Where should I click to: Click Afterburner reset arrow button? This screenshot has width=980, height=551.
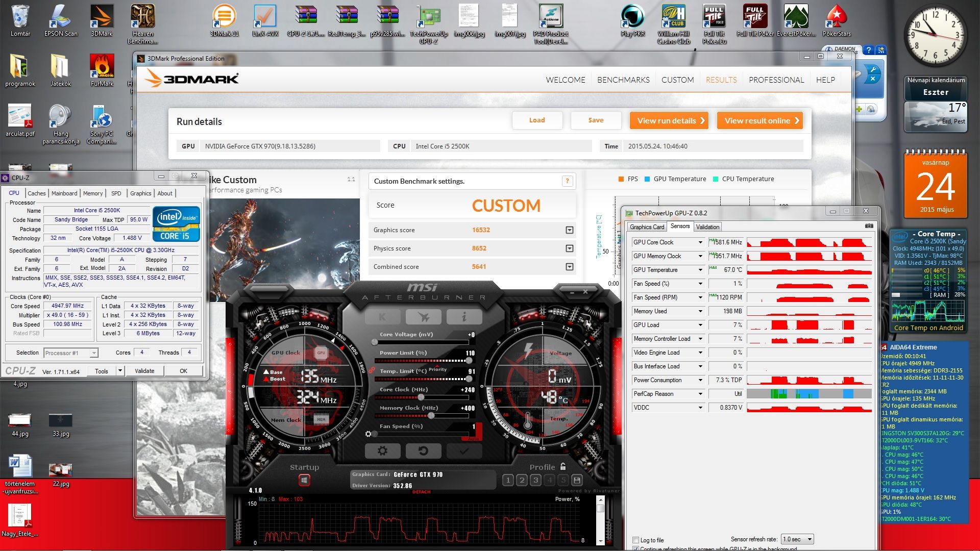coord(423,450)
